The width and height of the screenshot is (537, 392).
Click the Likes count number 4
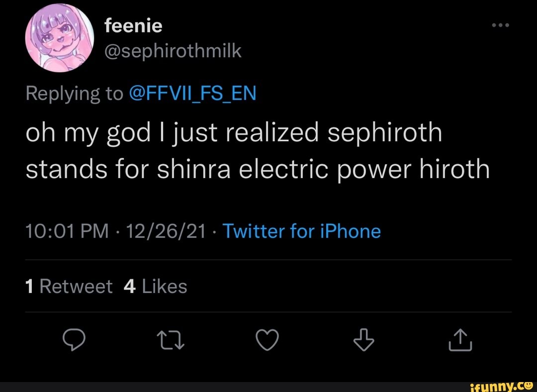click(129, 286)
